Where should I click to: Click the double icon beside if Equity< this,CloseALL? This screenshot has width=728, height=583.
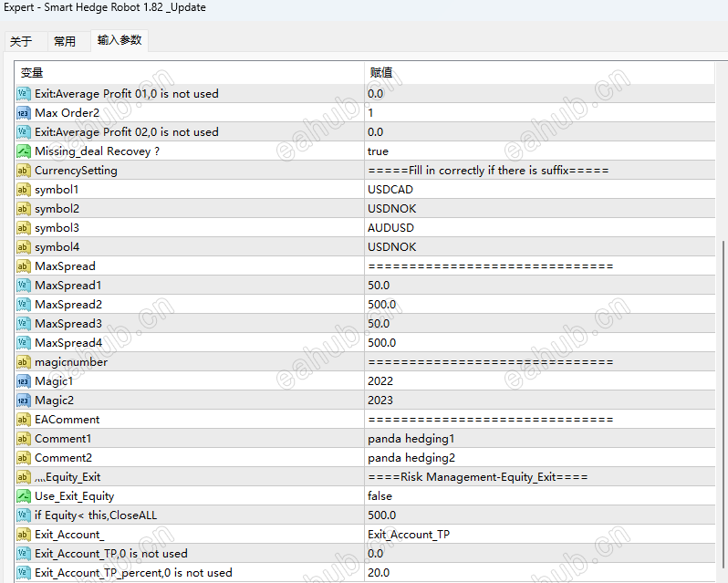coord(24,515)
